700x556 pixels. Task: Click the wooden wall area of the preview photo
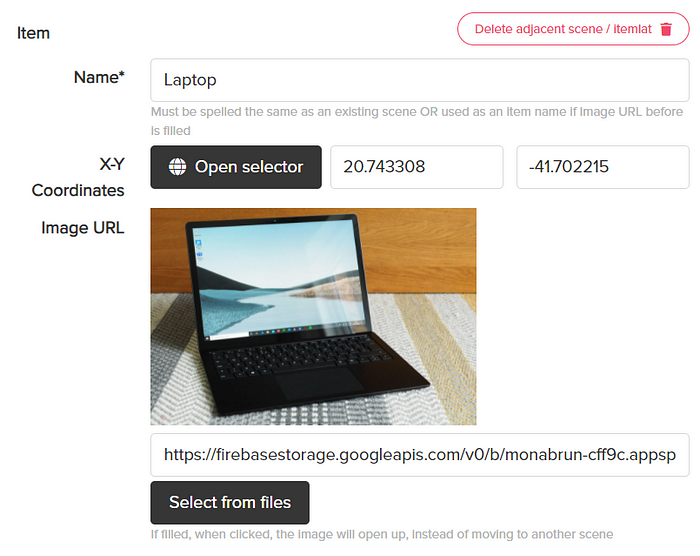pyautogui.click(x=424, y=250)
